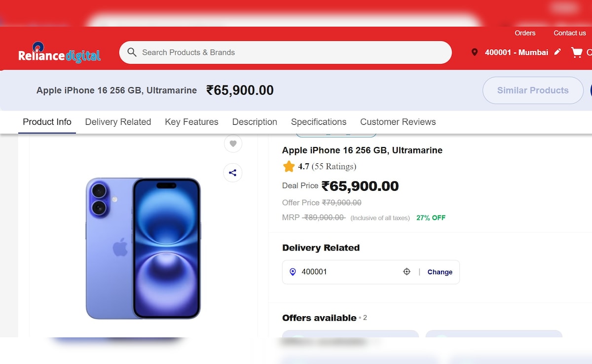Click the search magnifier icon
This screenshot has width=592, height=364.
pyautogui.click(x=132, y=52)
